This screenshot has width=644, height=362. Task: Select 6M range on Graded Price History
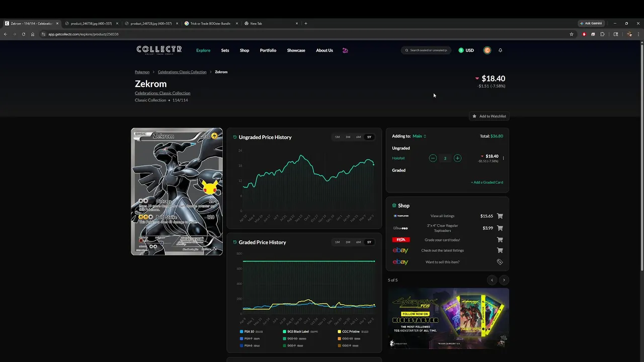pyautogui.click(x=358, y=242)
